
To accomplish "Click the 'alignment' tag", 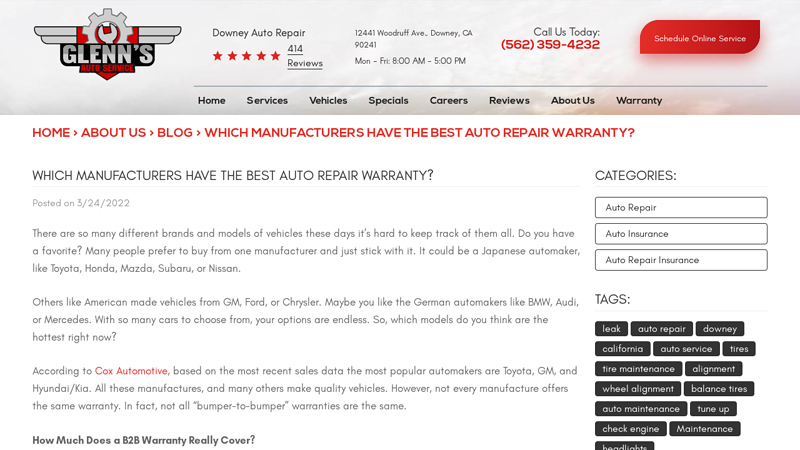I will click(713, 369).
